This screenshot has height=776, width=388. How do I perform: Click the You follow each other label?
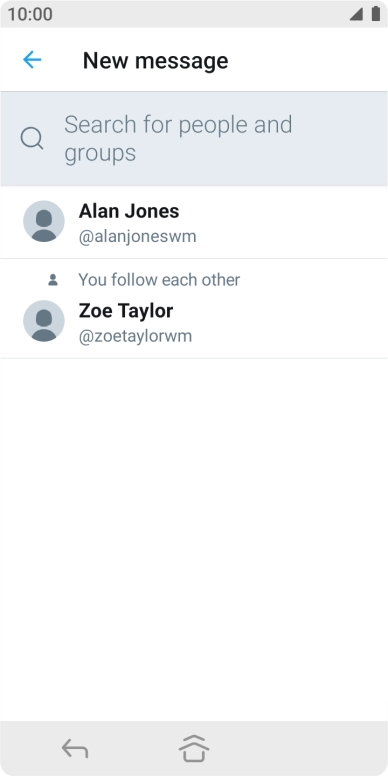[159, 280]
